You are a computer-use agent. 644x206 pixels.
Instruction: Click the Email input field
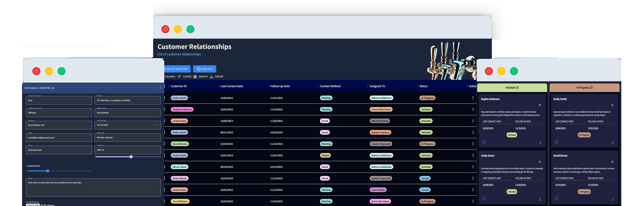[59, 137]
